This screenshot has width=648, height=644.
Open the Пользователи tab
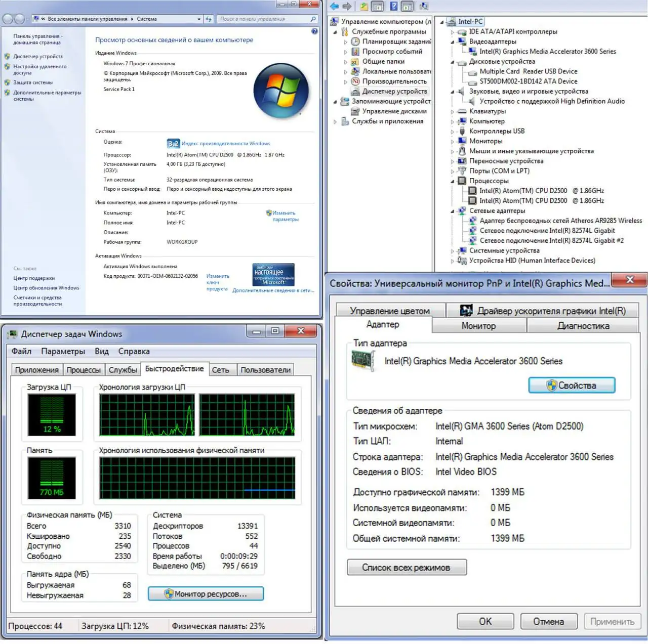pos(266,370)
